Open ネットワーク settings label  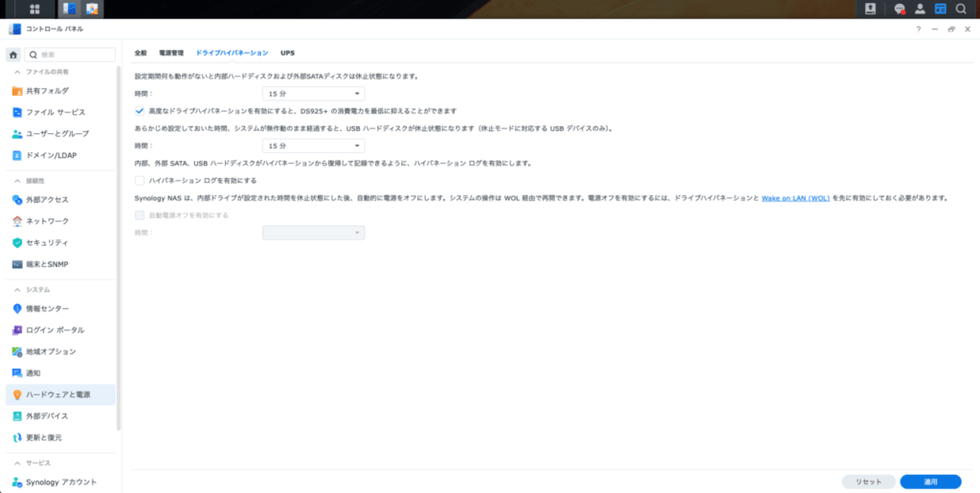48,221
